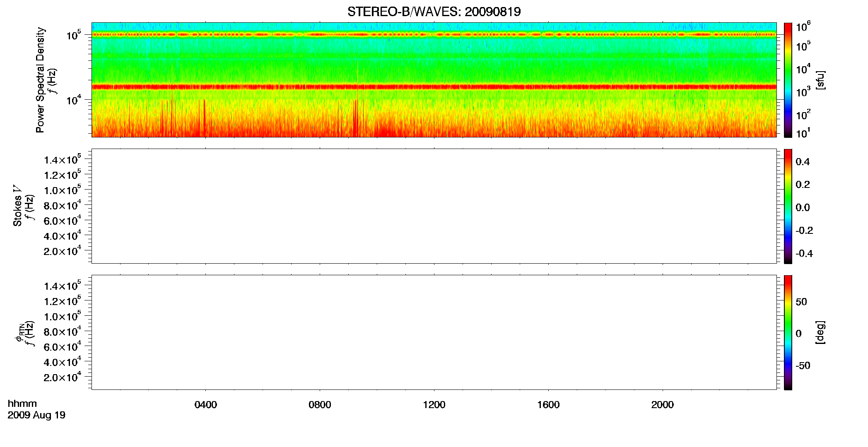The width and height of the screenshot is (868, 447).
Task: Click the 0800 time axis label
Action: tap(320, 405)
